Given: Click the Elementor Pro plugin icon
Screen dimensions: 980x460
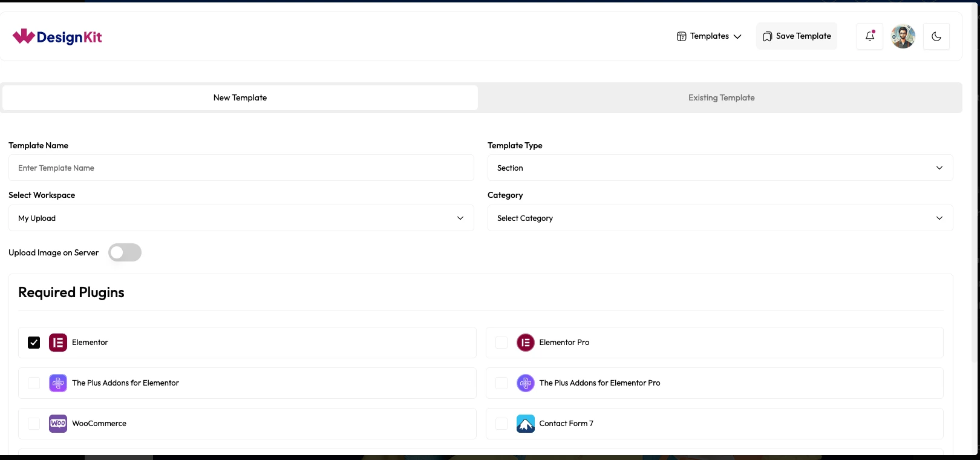Looking at the screenshot, I should pos(526,343).
